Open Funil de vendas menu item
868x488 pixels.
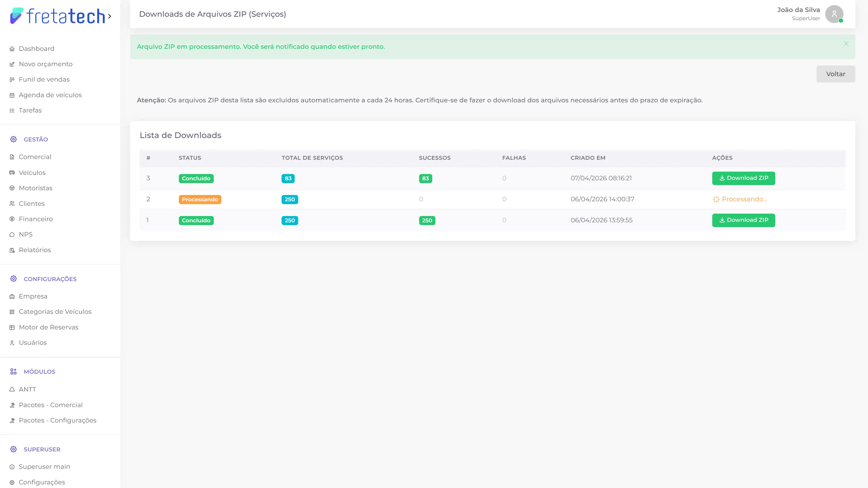44,80
